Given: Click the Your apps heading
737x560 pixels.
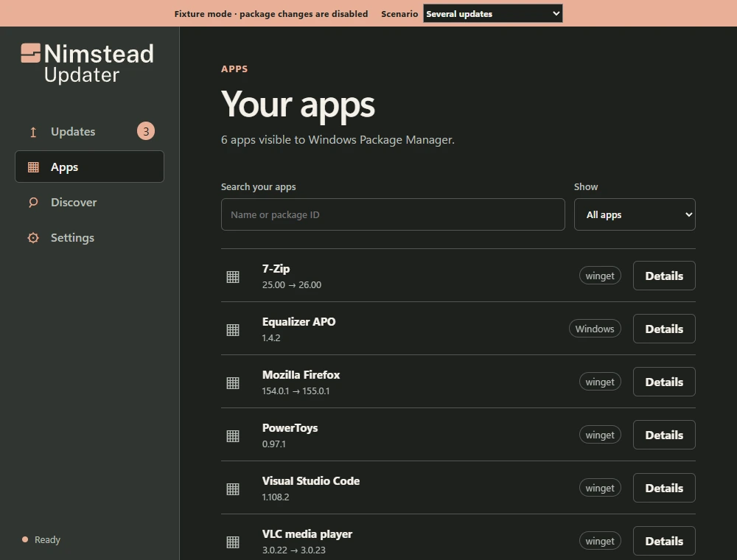Looking at the screenshot, I should [298, 105].
